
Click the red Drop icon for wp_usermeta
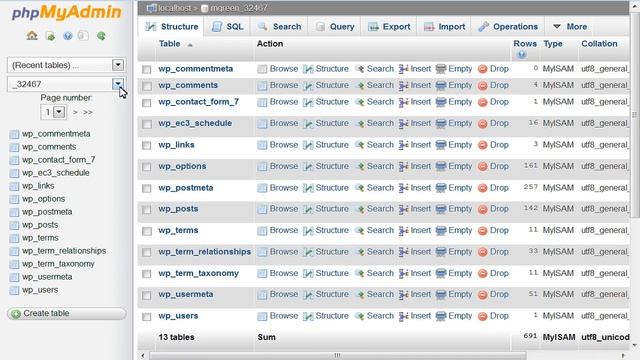[x=482, y=295]
